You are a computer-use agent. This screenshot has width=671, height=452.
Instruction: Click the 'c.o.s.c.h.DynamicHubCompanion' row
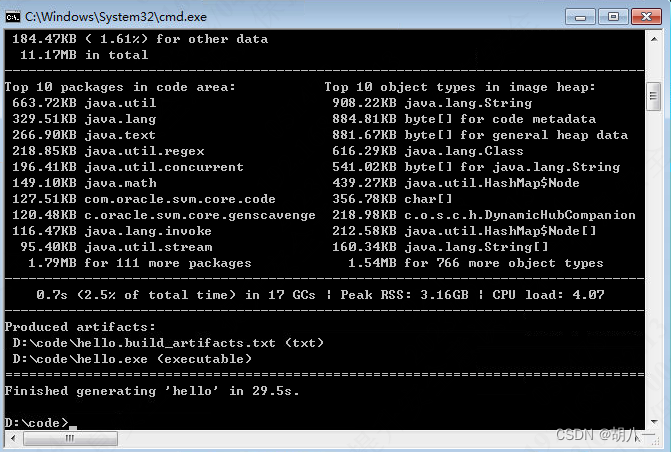484,215
